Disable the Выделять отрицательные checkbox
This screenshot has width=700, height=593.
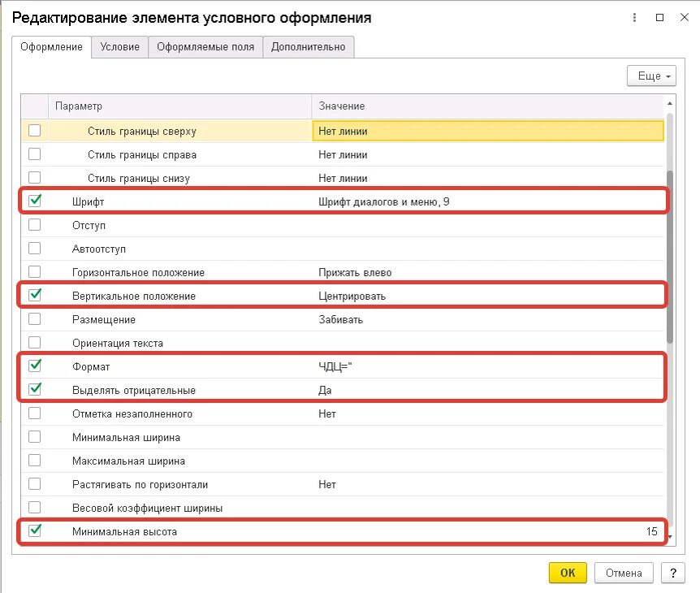(34, 390)
